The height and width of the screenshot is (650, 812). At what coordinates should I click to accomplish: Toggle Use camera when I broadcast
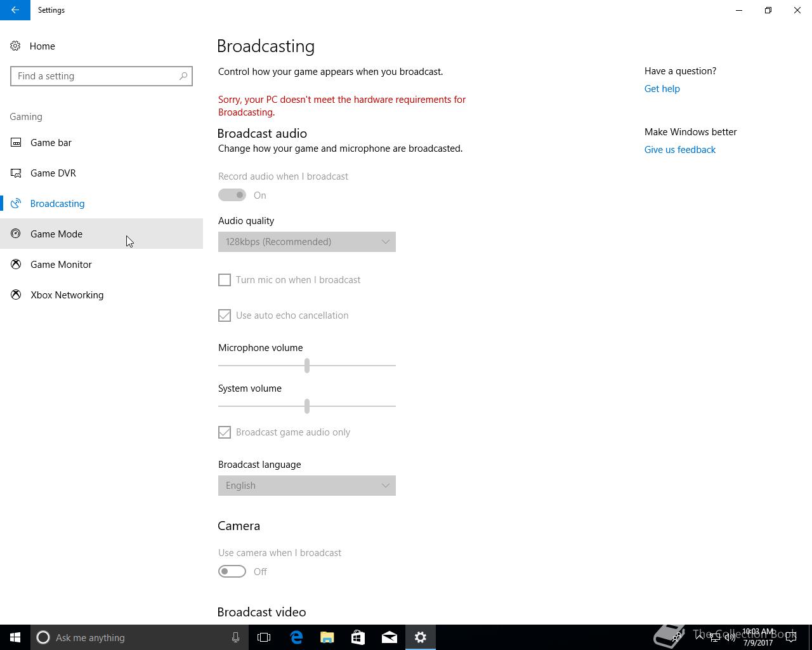(232, 572)
